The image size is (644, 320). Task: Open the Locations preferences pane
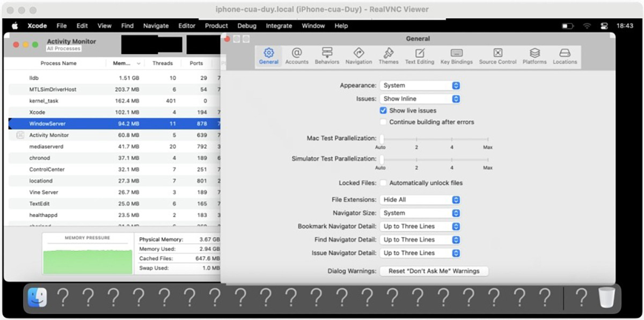pos(565,56)
